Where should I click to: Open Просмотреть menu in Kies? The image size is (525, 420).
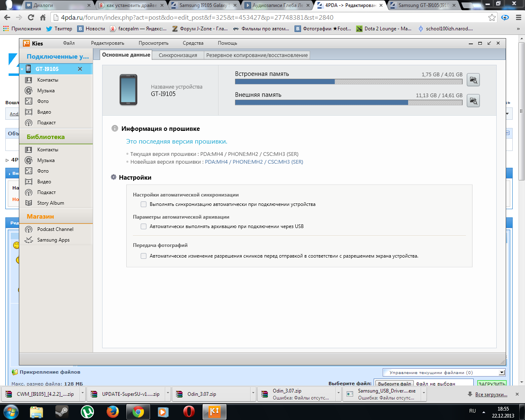pyautogui.click(x=153, y=43)
